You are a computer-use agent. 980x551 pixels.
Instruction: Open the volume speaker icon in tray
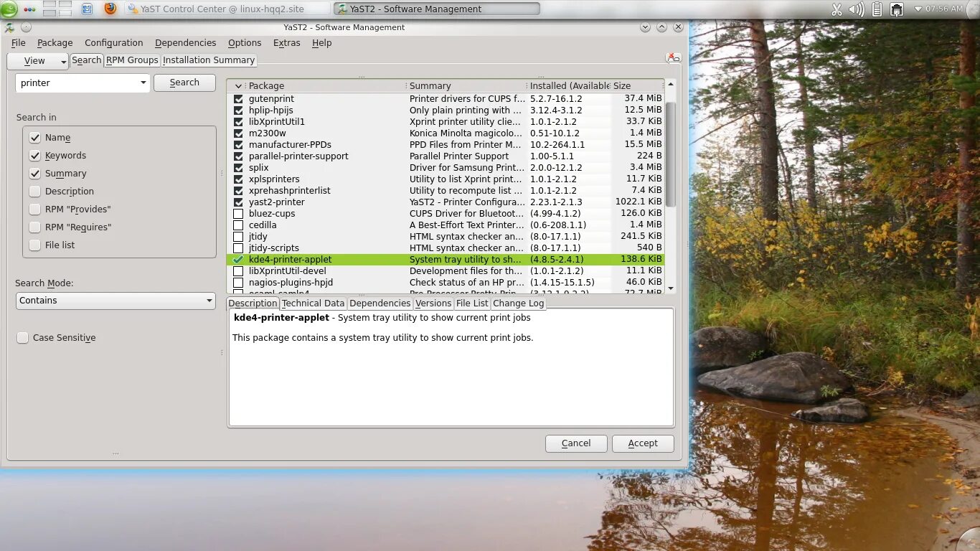click(857, 9)
